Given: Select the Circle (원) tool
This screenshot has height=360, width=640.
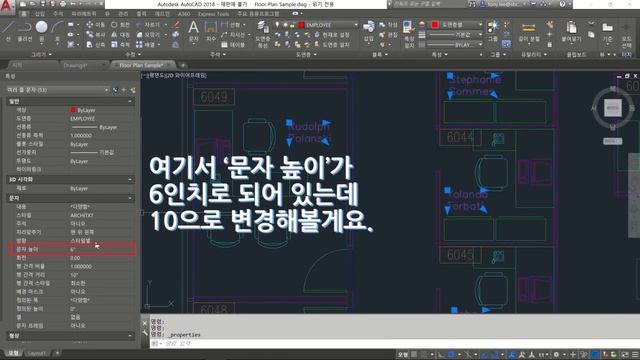Looking at the screenshot, I should tap(41, 31).
